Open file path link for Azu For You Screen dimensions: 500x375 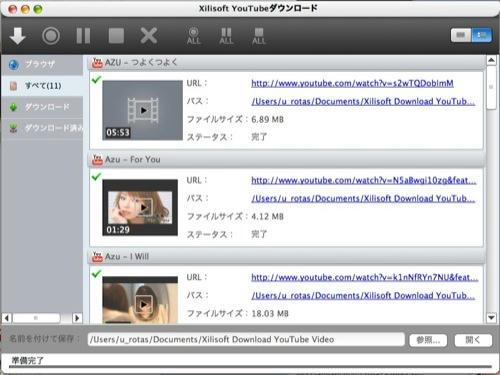(363, 199)
